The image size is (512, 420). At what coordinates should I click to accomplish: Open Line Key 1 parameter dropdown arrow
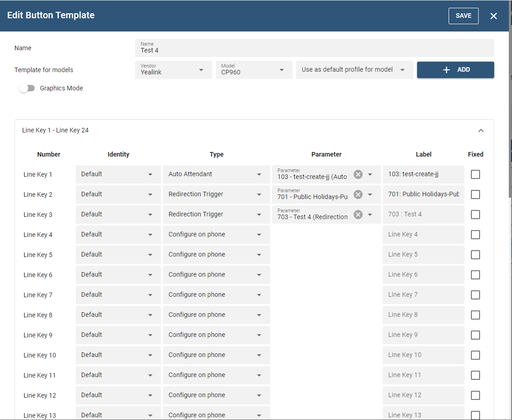pyautogui.click(x=371, y=174)
